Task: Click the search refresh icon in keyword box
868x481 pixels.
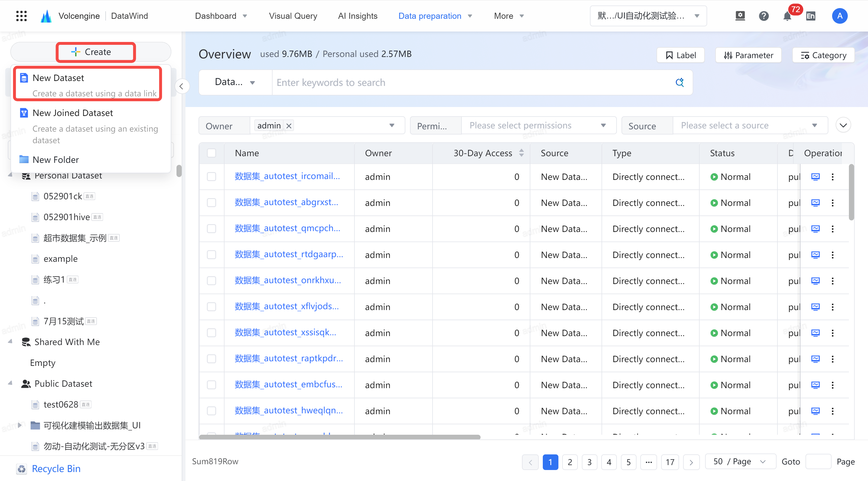Action: [x=680, y=82]
